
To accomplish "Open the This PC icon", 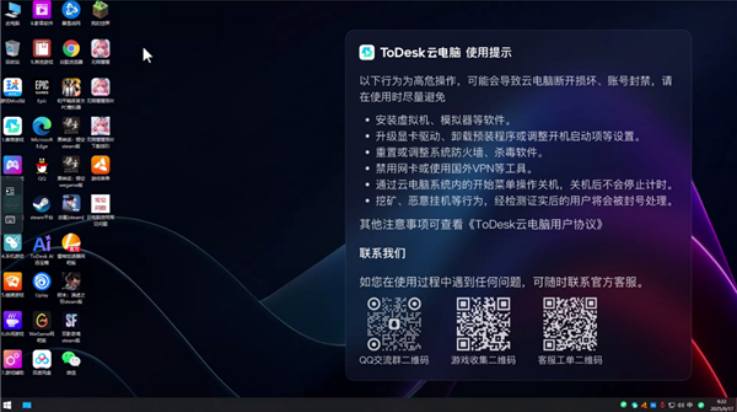I will point(12,10).
